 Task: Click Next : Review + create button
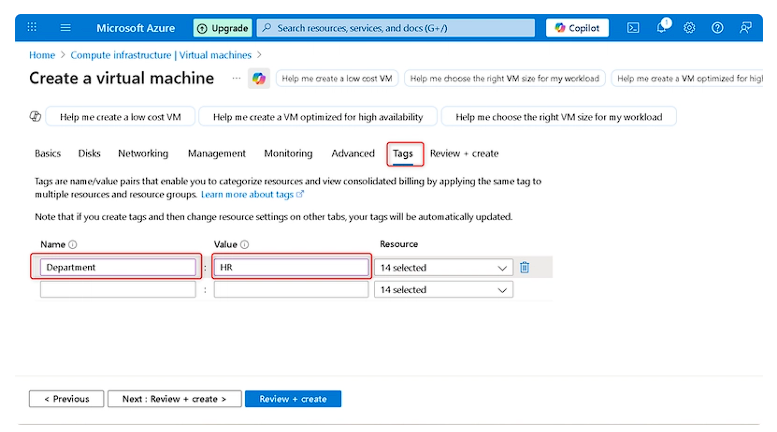pos(174,399)
